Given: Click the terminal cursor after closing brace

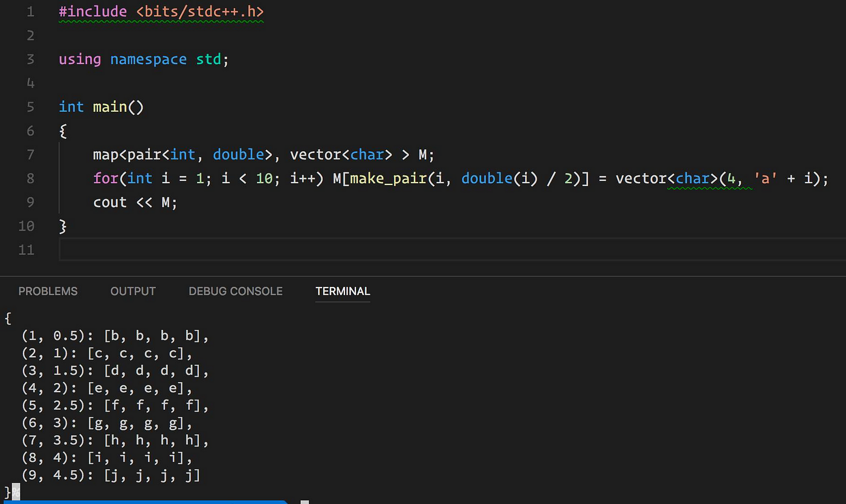Looking at the screenshot, I should click(x=16, y=492).
